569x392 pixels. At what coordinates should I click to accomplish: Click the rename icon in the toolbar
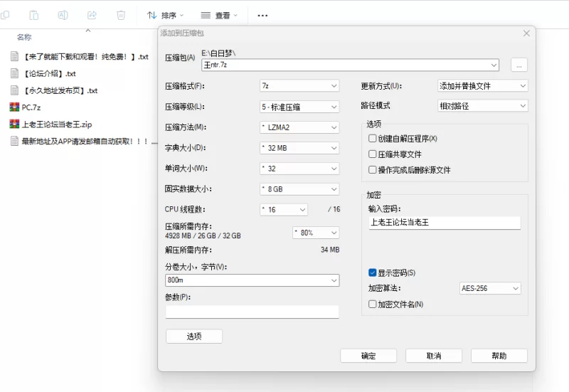(x=63, y=15)
